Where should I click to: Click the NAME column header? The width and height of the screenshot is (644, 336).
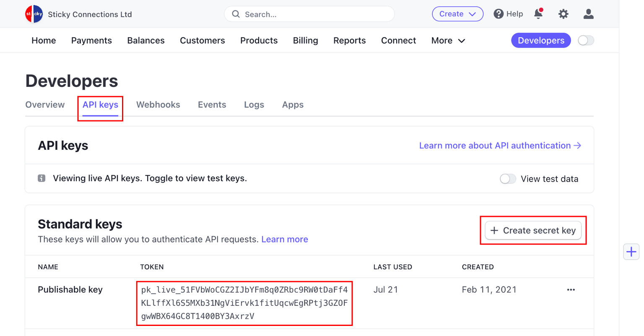48,267
